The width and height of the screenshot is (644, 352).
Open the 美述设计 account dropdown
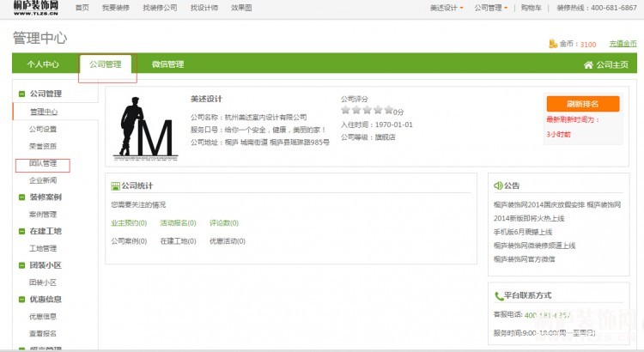tap(447, 8)
